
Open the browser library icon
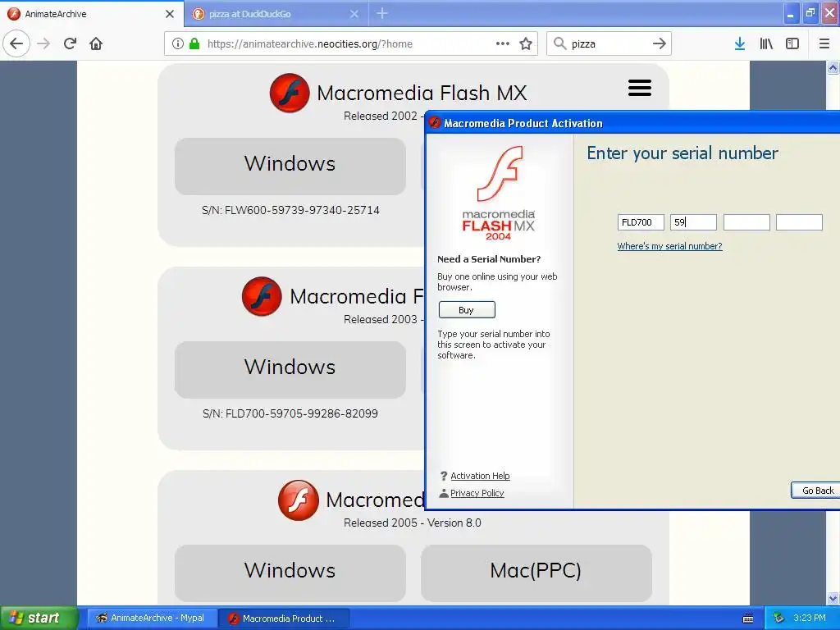point(766,43)
